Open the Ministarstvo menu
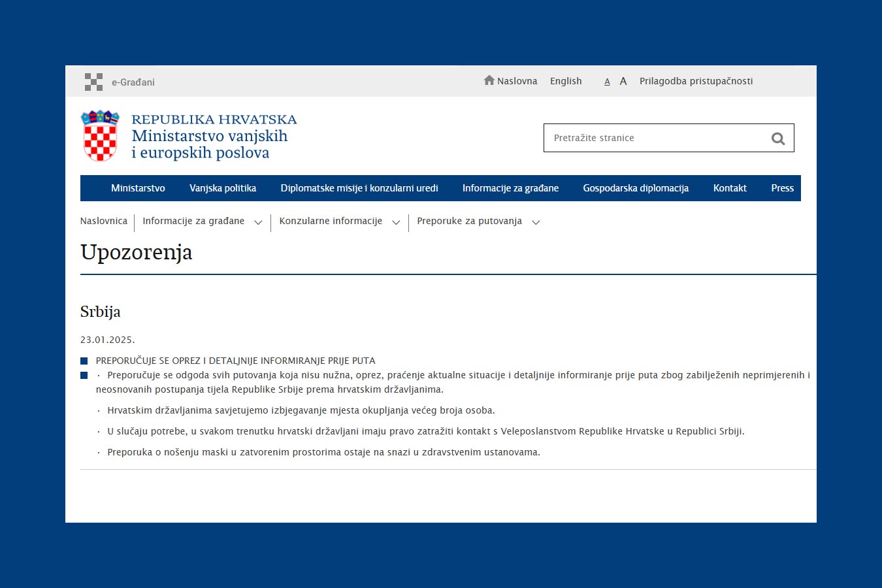The width and height of the screenshot is (882, 588). click(138, 188)
